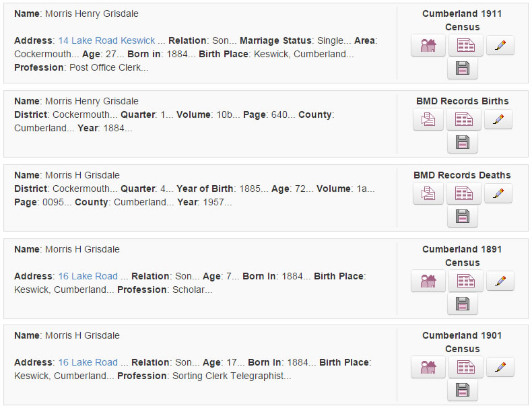View transcript icon for BMD Records Deaths
This screenshot has width=532, height=408.
464,193
